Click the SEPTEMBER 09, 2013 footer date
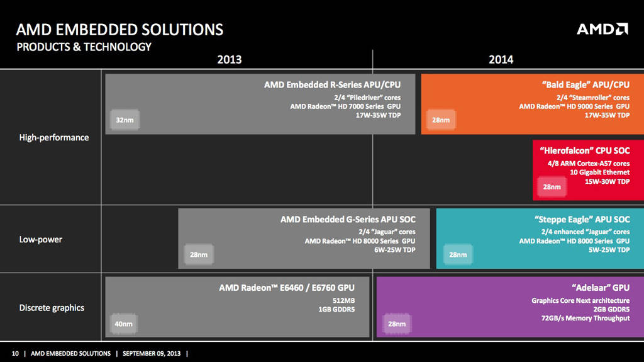644x362 pixels. (152, 353)
